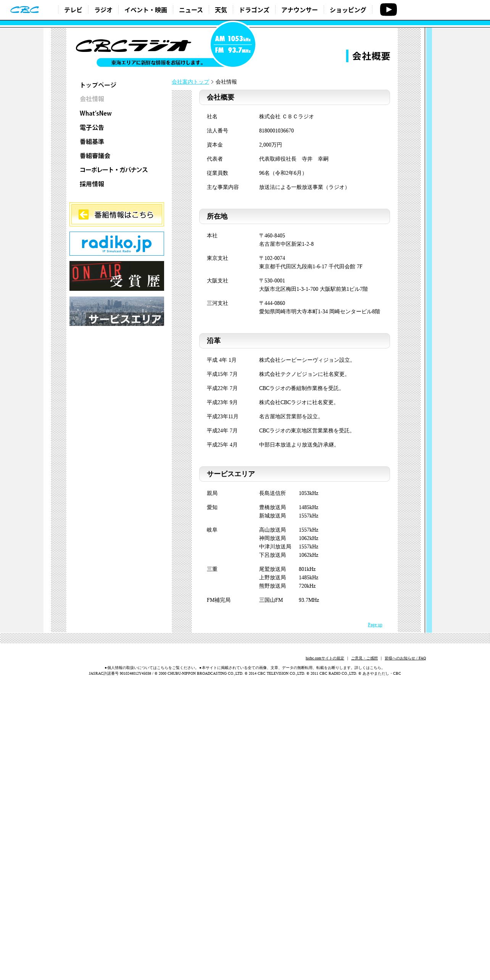This screenshot has width=490, height=980.
Task: Click the 長島送信所 station entry
Action: [x=272, y=493]
